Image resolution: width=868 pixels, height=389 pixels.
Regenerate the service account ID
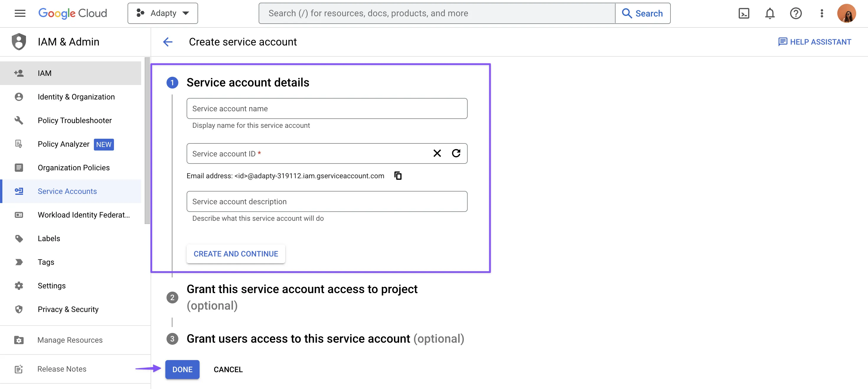point(456,153)
